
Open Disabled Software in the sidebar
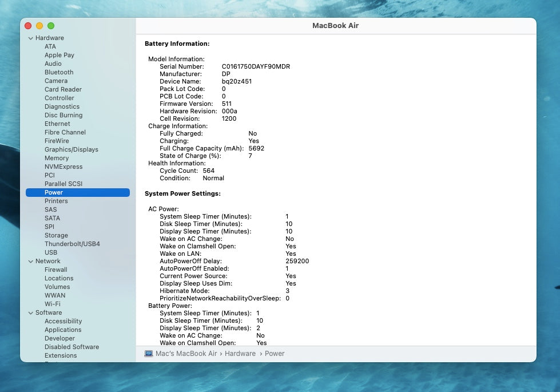(x=72, y=347)
